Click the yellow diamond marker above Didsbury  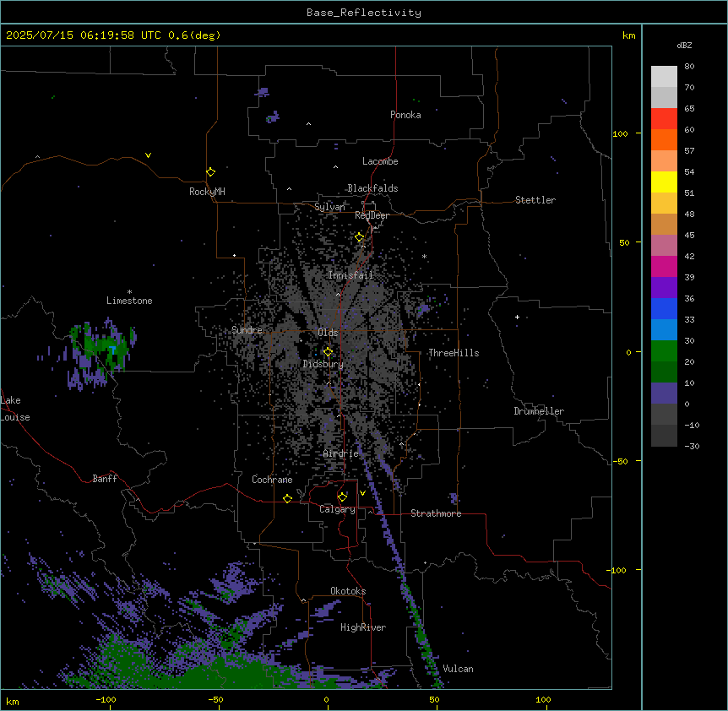click(328, 352)
